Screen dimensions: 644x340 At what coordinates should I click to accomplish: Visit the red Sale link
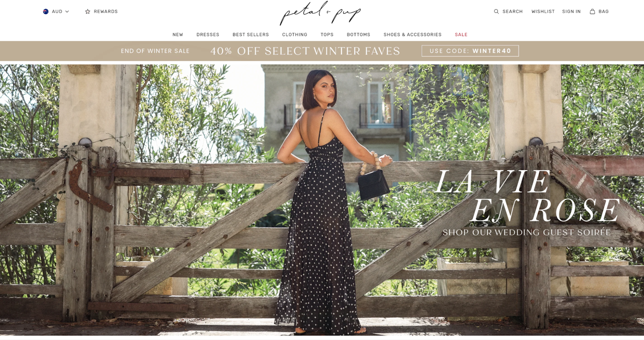point(461,34)
